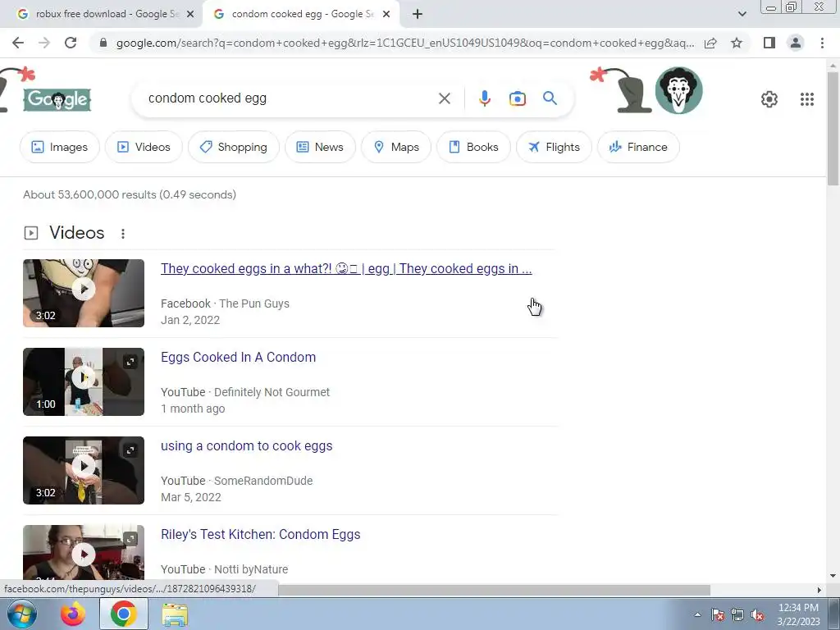Open the Chrome profile avatar
Image resolution: width=840 pixels, height=630 pixels.
click(x=796, y=43)
